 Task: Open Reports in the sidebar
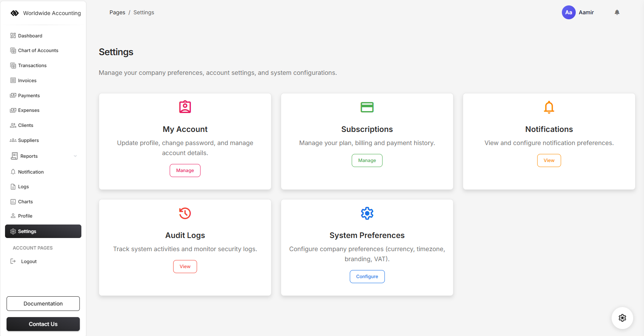(29, 156)
